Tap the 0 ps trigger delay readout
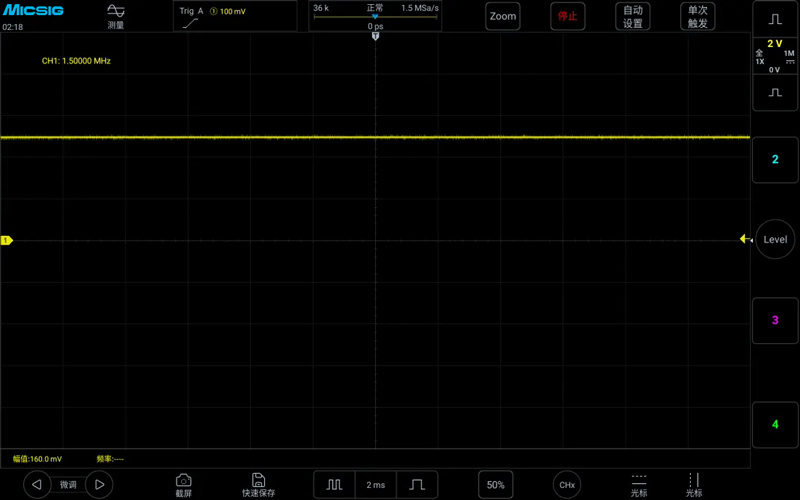The width and height of the screenshot is (800, 500). [x=376, y=26]
